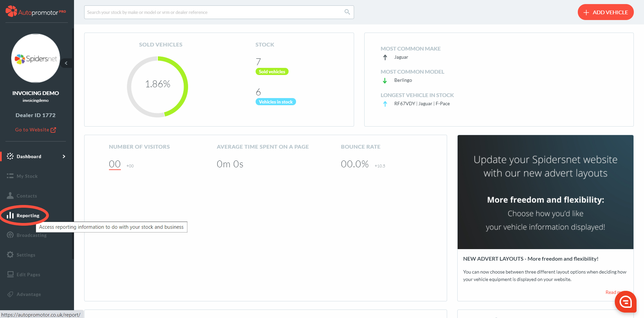Click the Reporting bar chart icon
The width and height of the screenshot is (644, 318).
10,216
